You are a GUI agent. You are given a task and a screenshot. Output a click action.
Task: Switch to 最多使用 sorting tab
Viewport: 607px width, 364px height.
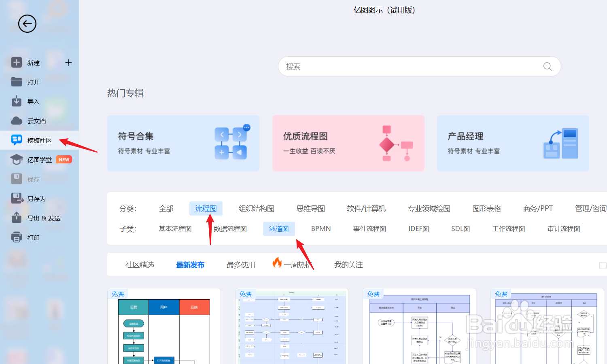(x=241, y=265)
